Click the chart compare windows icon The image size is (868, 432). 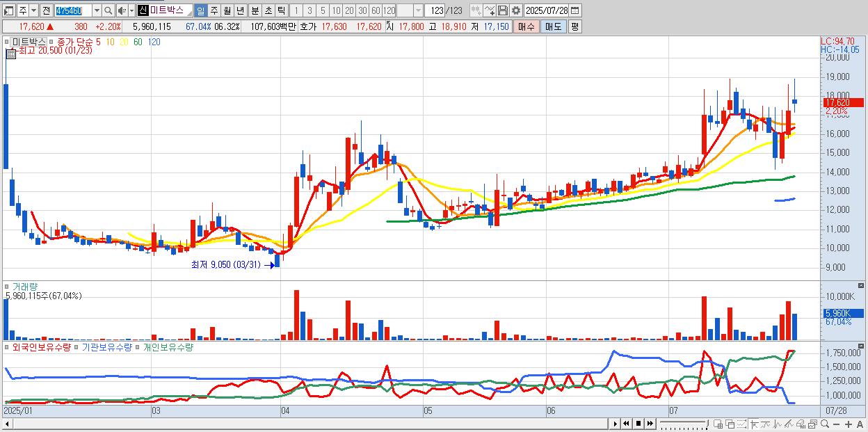(812, 424)
